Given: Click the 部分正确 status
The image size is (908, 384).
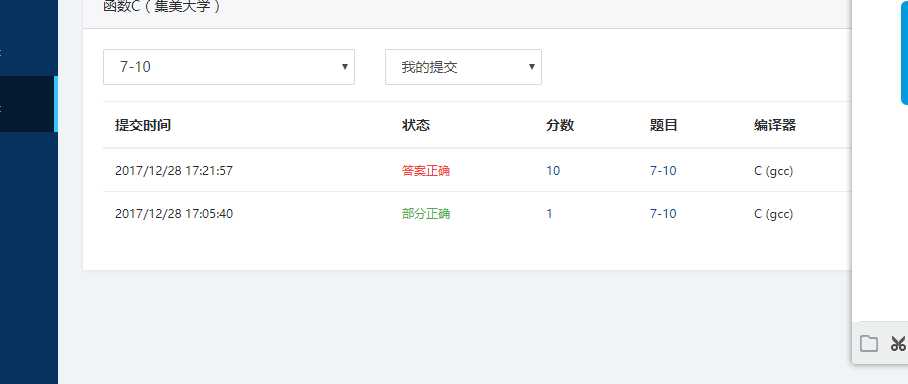Looking at the screenshot, I should 426,214.
